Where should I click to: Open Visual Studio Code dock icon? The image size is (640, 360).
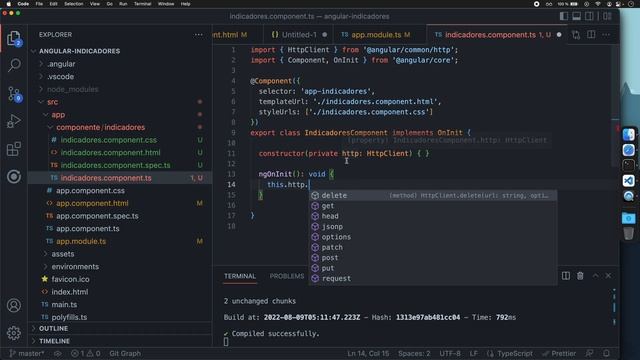[x=629, y=180]
